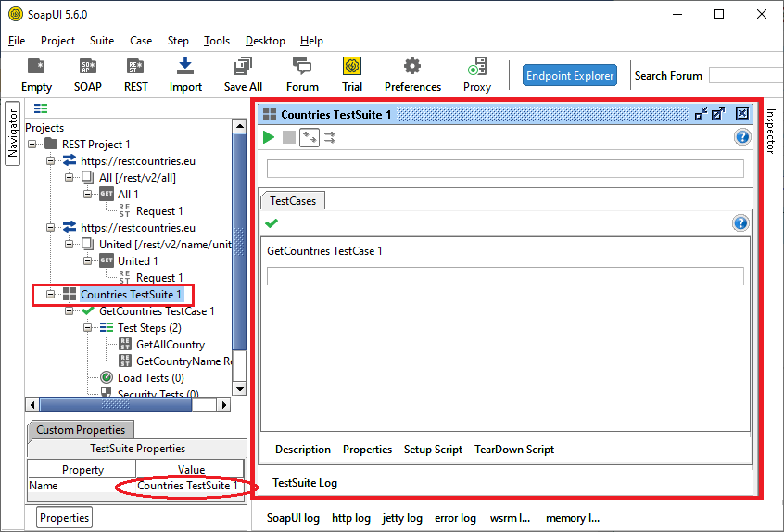Screen dimensions: 784x532
Task: Open Preferences gear icon
Action: click(412, 75)
